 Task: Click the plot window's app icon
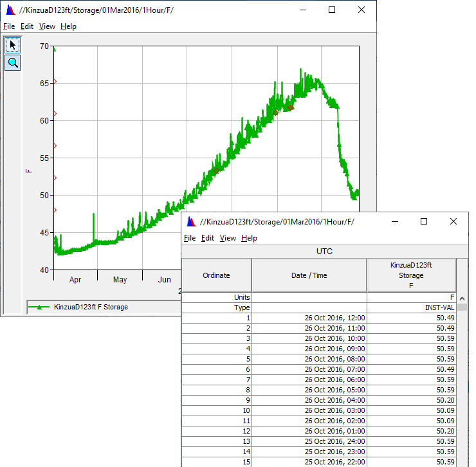pyautogui.click(x=10, y=10)
